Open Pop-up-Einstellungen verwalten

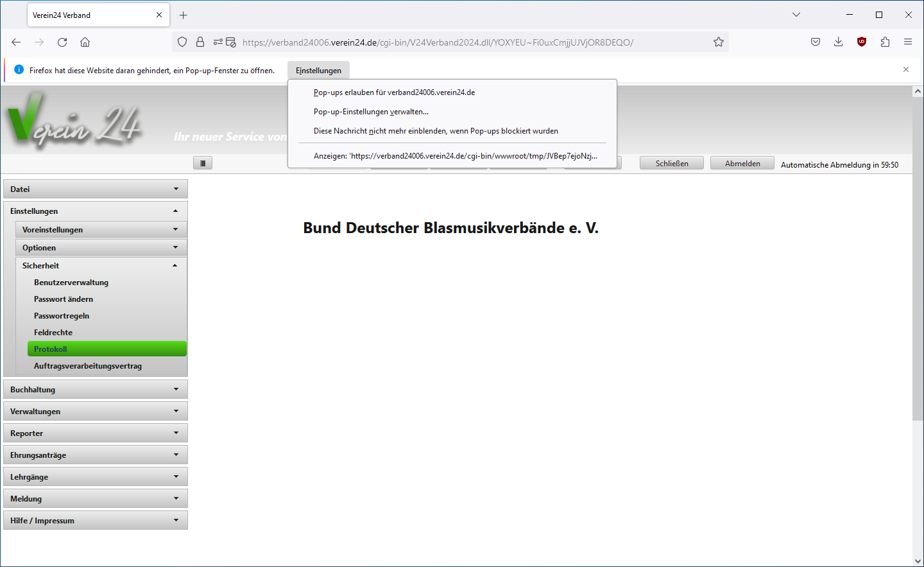click(x=452, y=112)
